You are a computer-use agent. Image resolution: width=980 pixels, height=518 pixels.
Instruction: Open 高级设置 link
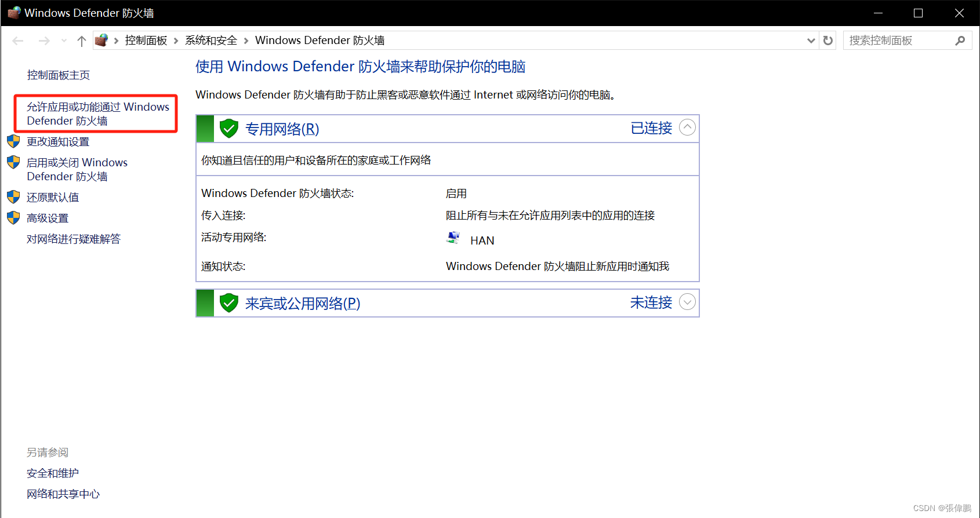click(x=48, y=218)
